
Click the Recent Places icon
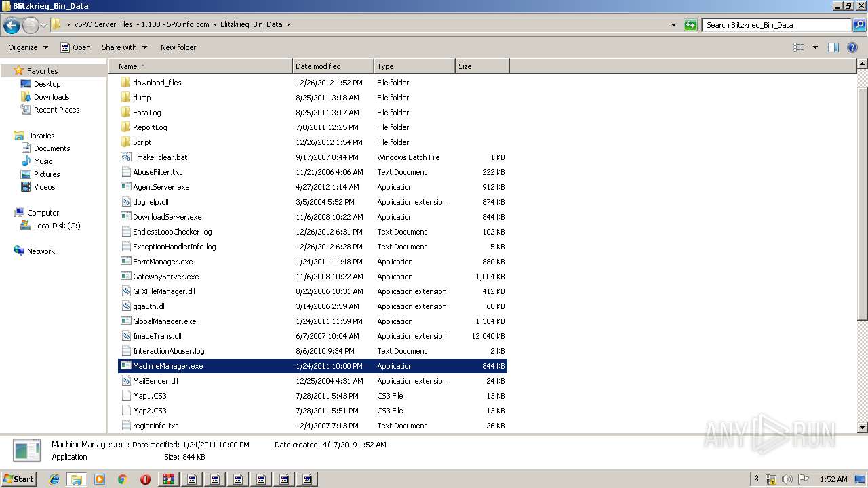pos(26,110)
